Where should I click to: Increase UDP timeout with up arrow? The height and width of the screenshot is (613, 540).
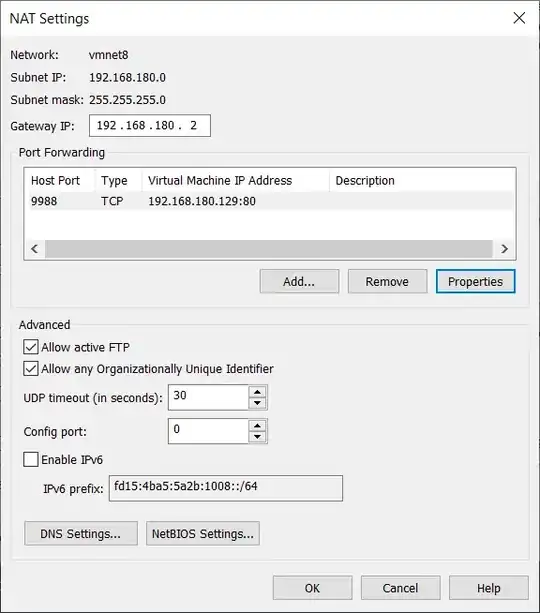pyautogui.click(x=257, y=392)
